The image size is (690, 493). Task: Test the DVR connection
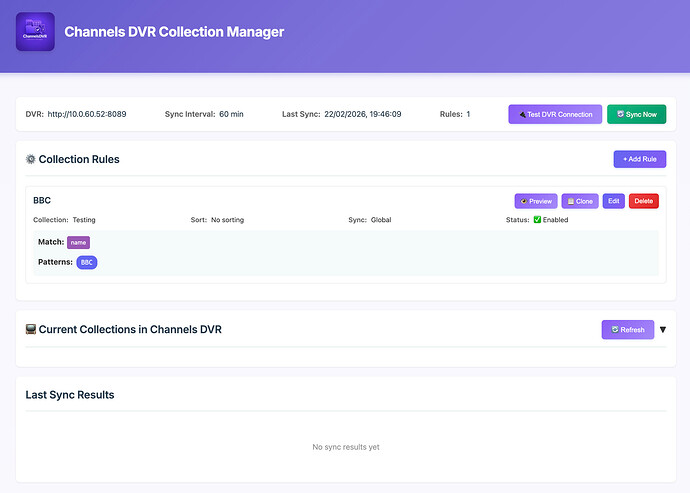point(555,114)
